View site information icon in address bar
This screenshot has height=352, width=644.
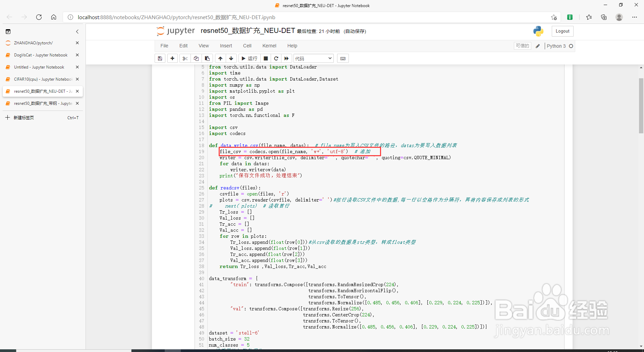pos(70,17)
